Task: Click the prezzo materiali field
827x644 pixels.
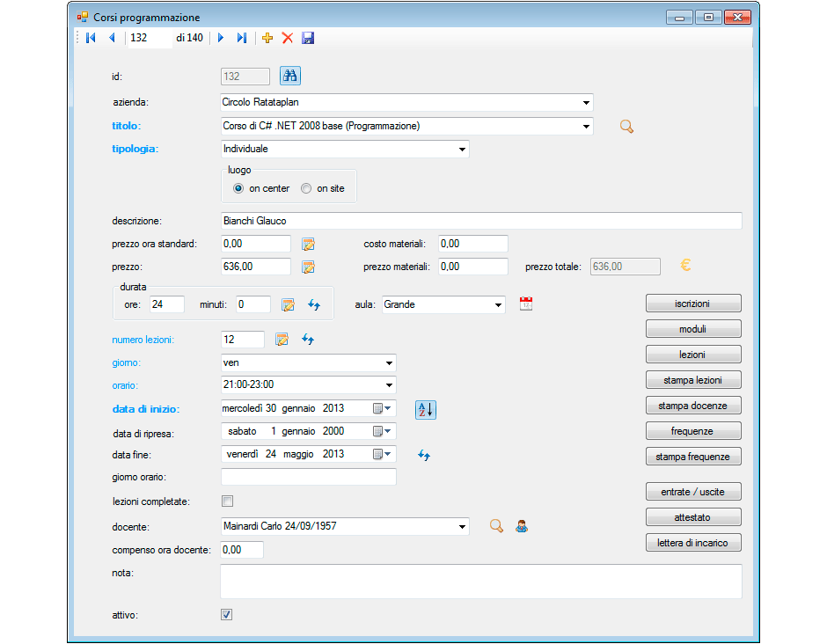Action: (x=473, y=267)
